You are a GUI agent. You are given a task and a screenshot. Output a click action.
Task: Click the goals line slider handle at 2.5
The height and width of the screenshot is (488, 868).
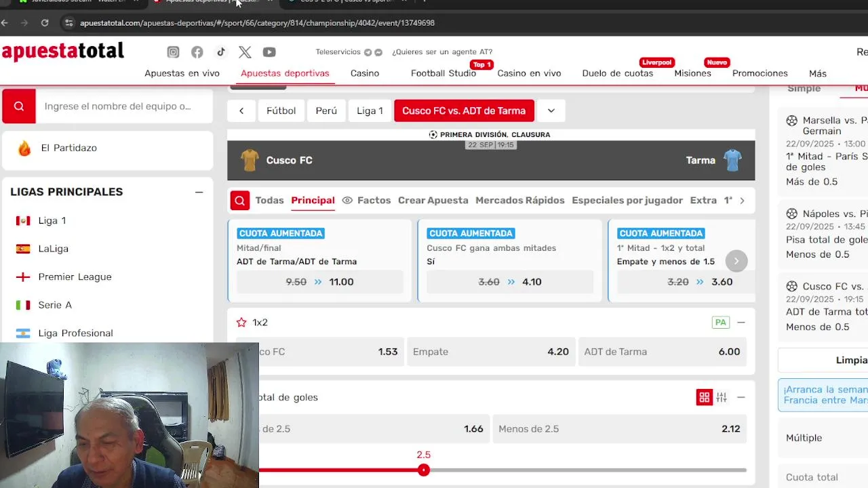[x=424, y=470]
